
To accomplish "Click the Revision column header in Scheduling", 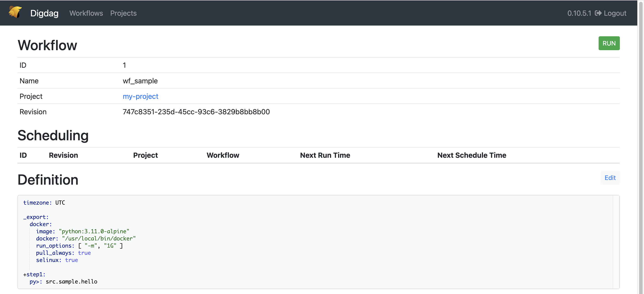I will pyautogui.click(x=63, y=155).
